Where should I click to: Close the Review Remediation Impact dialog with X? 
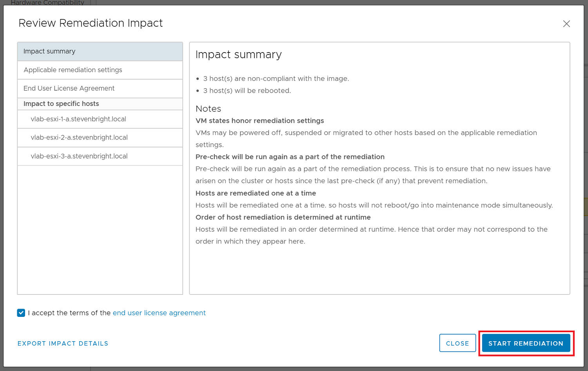pyautogui.click(x=566, y=24)
